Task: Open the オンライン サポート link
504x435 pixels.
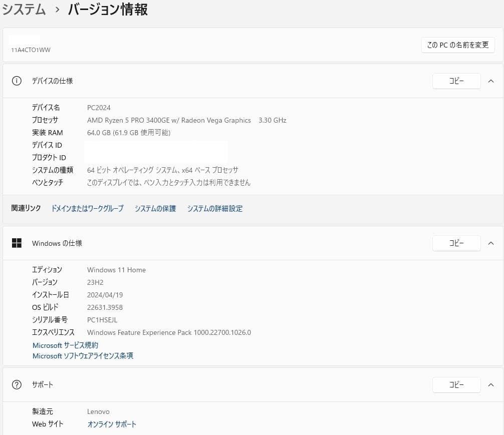Action: (112, 424)
